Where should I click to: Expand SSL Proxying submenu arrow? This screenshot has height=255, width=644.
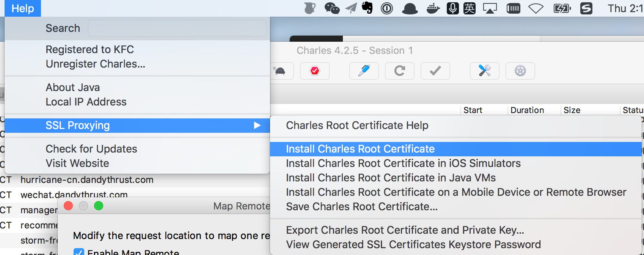click(x=257, y=125)
